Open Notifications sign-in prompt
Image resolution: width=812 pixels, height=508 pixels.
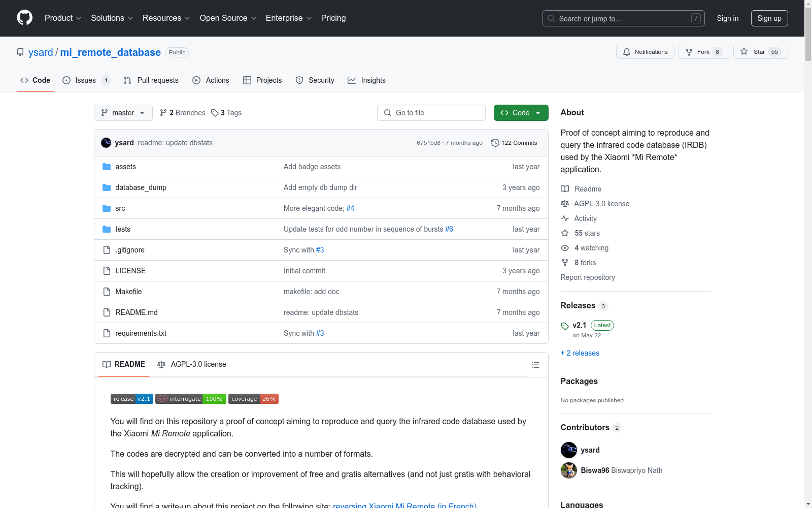[x=645, y=52]
